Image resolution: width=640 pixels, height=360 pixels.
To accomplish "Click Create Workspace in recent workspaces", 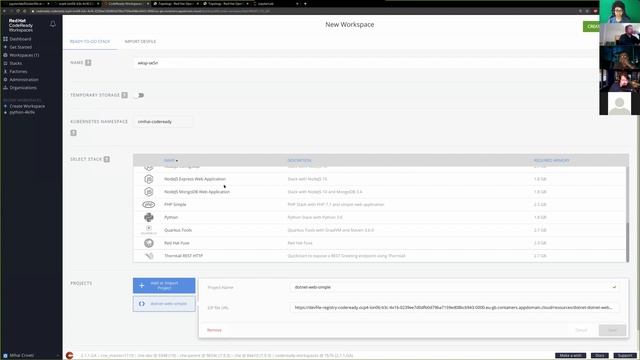I will coord(27,106).
